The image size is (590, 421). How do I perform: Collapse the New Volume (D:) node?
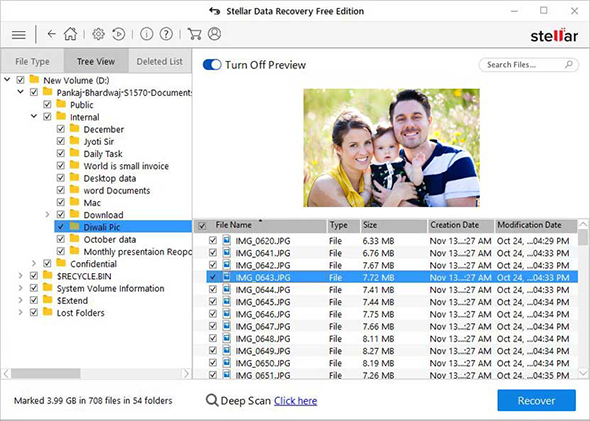pyautogui.click(x=7, y=79)
